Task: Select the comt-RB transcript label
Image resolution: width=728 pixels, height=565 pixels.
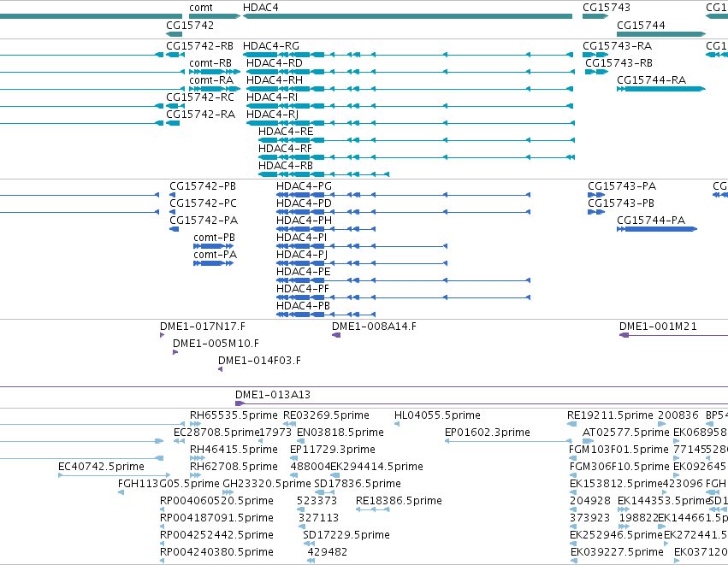Action: [x=210, y=63]
